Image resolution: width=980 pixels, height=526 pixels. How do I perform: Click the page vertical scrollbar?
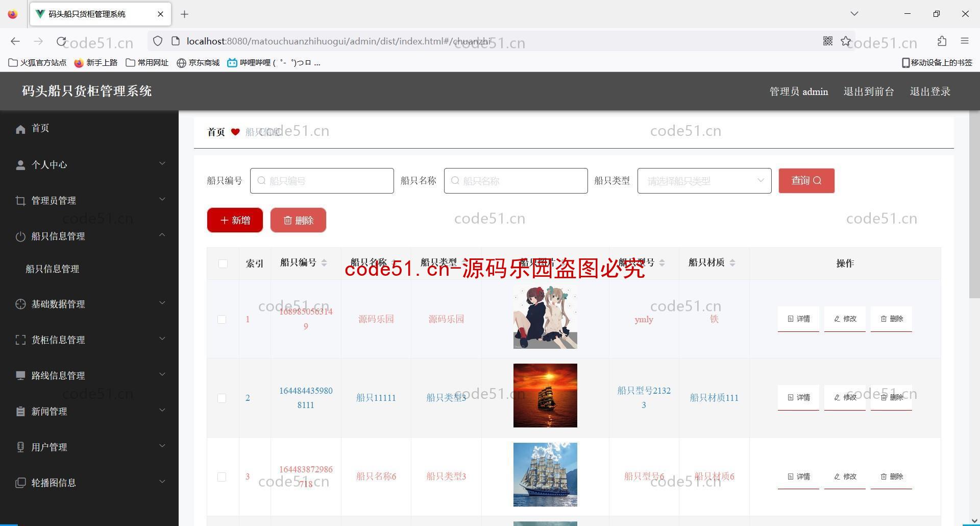click(x=974, y=204)
